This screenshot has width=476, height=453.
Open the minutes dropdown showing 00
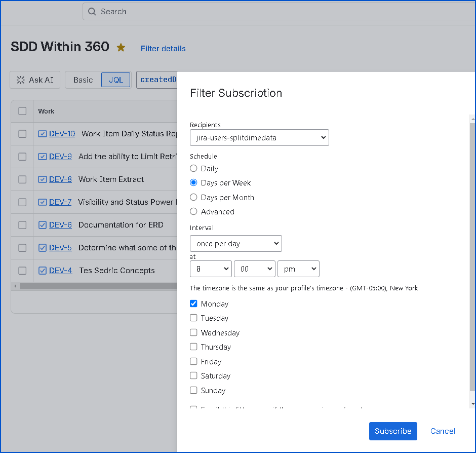pyautogui.click(x=254, y=269)
